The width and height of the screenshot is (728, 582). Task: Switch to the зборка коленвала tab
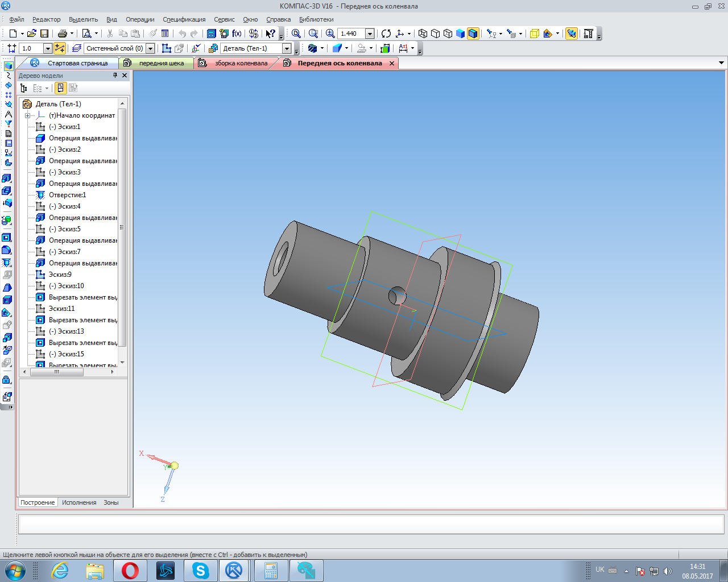pos(240,63)
